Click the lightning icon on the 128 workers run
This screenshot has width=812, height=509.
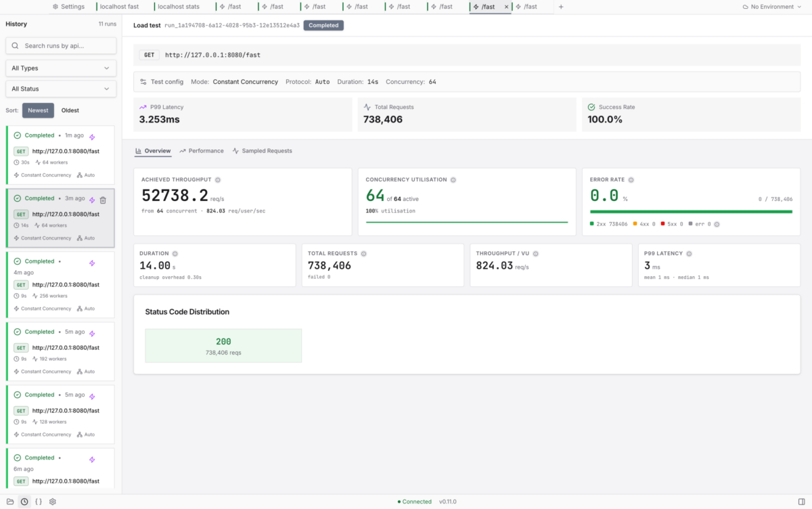[x=92, y=396]
